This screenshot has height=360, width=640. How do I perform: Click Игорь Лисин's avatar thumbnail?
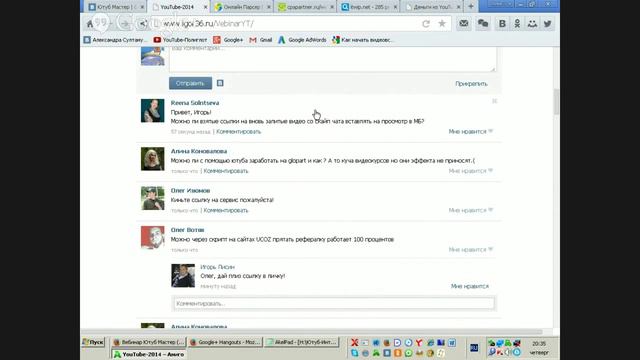pyautogui.click(x=183, y=276)
